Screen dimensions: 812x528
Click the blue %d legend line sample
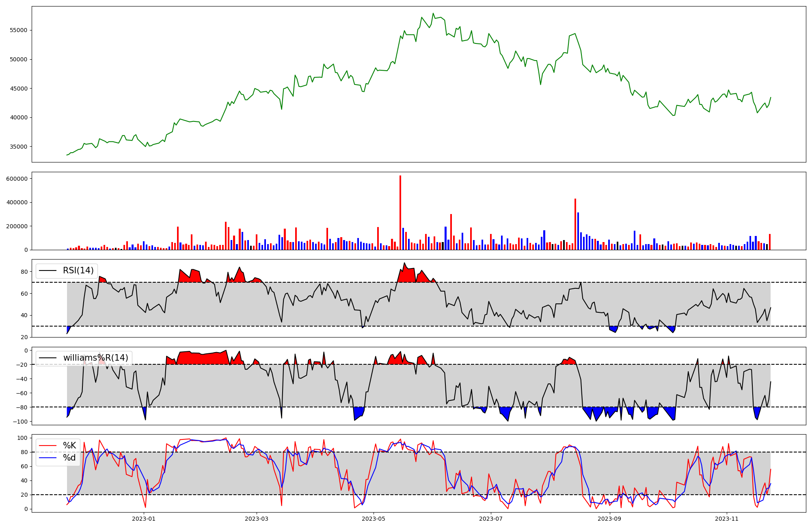48,458
